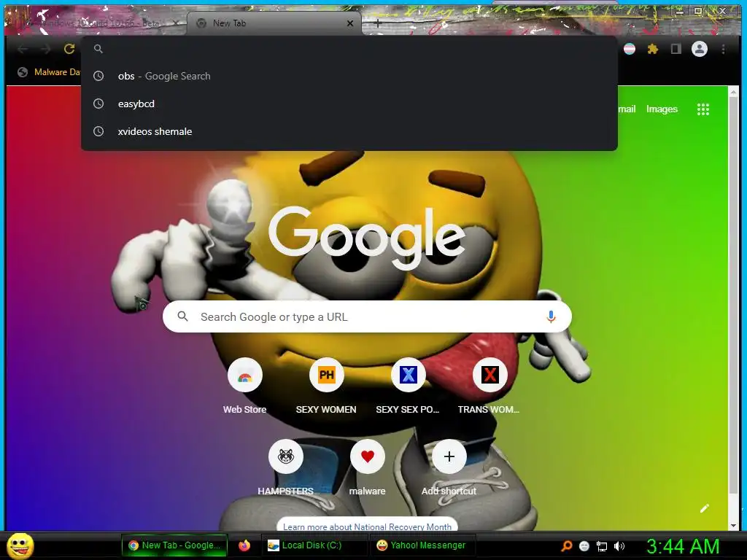Click the browser back arrow
Screen dimensions: 747x560
23,49
